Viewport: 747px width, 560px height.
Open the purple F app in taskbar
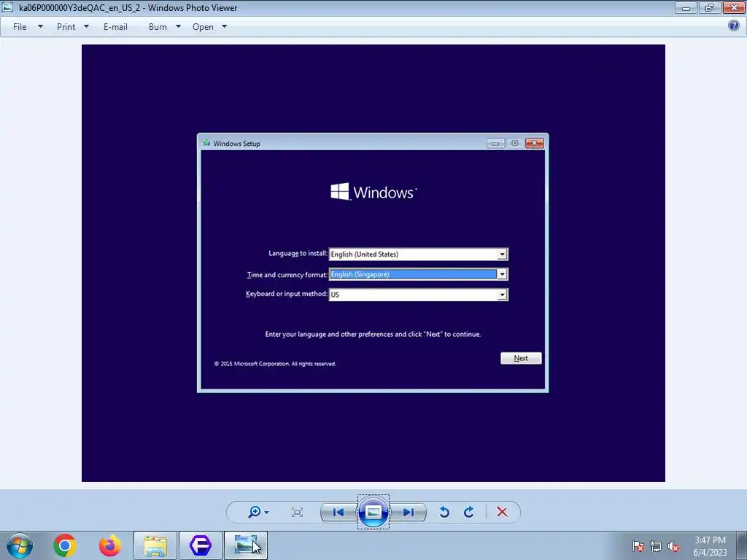[201, 545]
